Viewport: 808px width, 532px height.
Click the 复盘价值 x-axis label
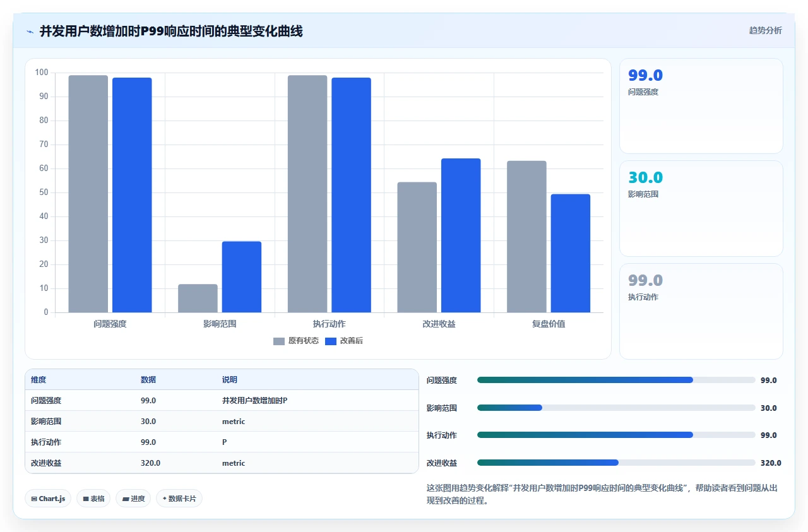[549, 324]
